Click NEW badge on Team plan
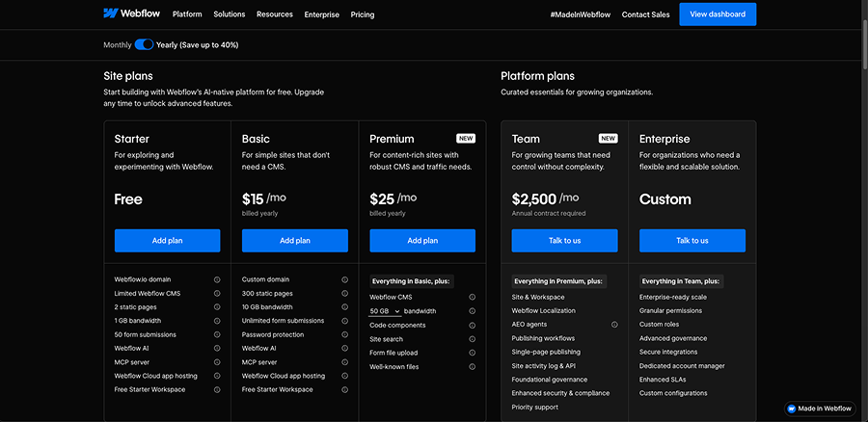The image size is (868, 422). pyautogui.click(x=608, y=139)
